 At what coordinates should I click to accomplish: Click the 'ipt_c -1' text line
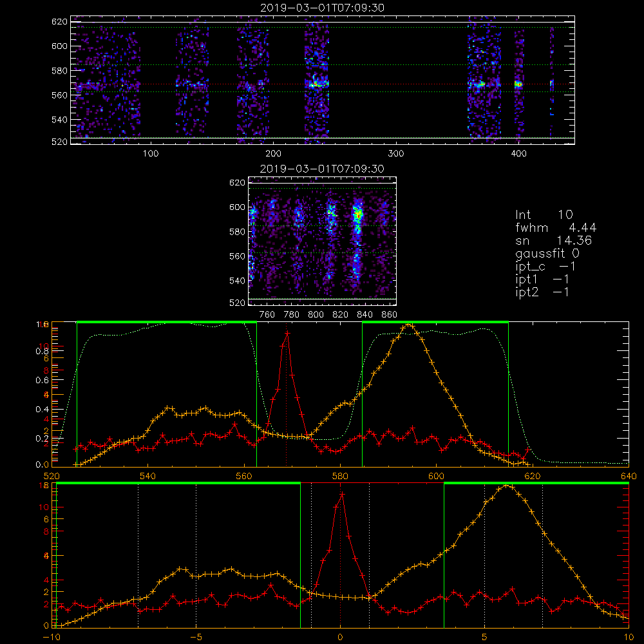(x=545, y=266)
